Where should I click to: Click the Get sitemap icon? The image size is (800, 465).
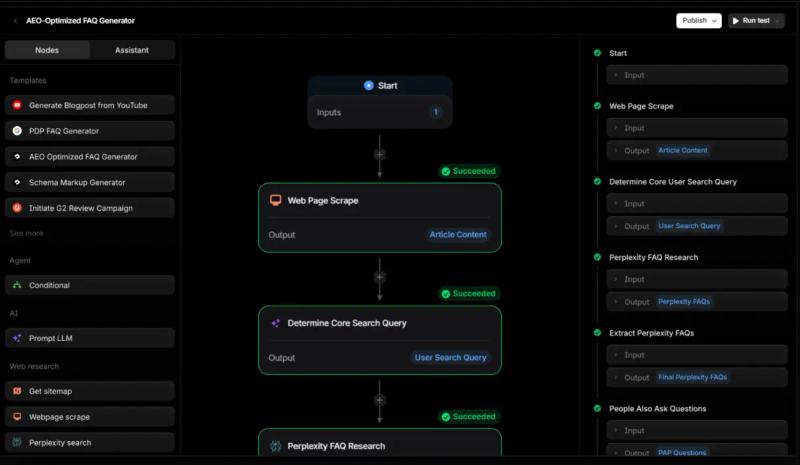(17, 391)
